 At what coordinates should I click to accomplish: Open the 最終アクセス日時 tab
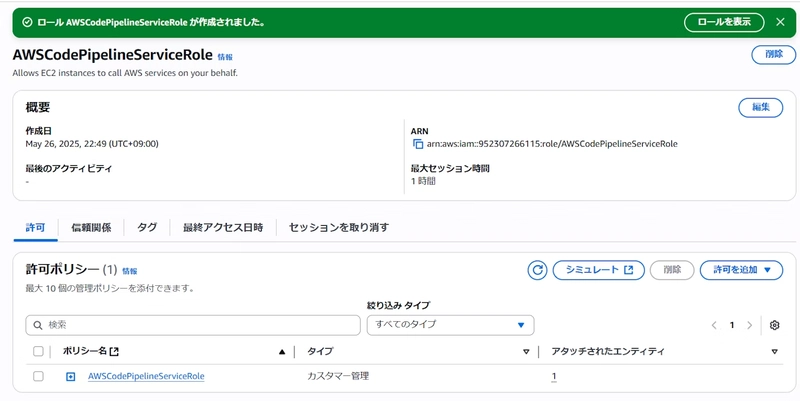[223, 228]
